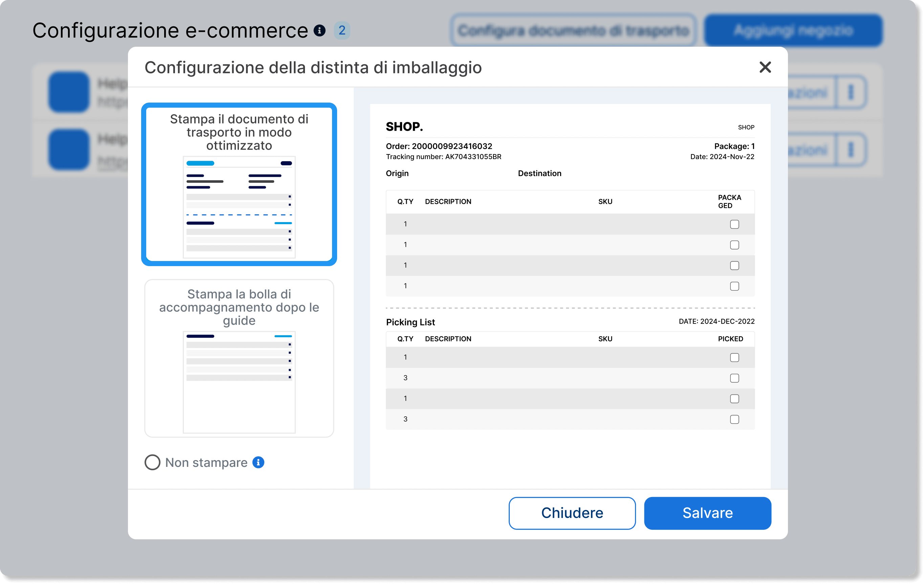
Task: Check first Packaged checkbox in item table
Action: [734, 224]
